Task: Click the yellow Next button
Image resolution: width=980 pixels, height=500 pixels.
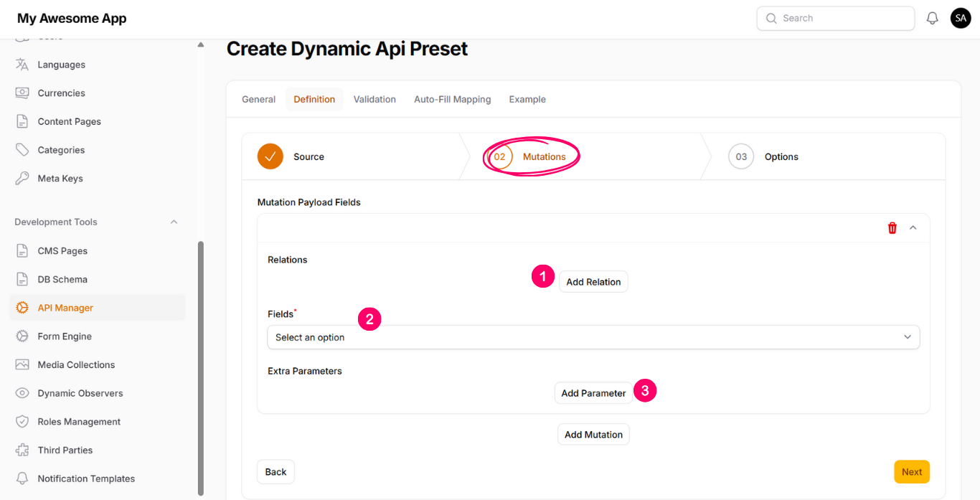Action: pos(911,472)
